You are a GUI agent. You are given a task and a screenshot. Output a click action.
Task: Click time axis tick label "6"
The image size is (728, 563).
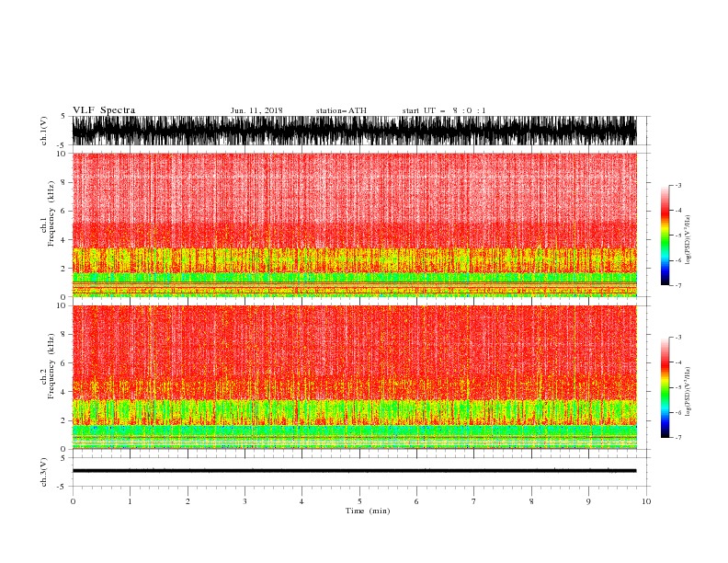(416, 501)
